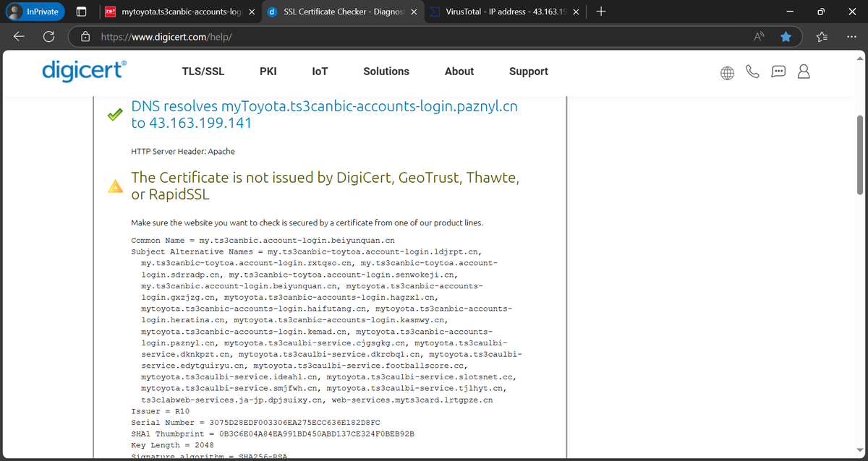Image resolution: width=868 pixels, height=461 pixels.
Task: Click the SHA1 Thumbprint line
Action: [x=272, y=434]
